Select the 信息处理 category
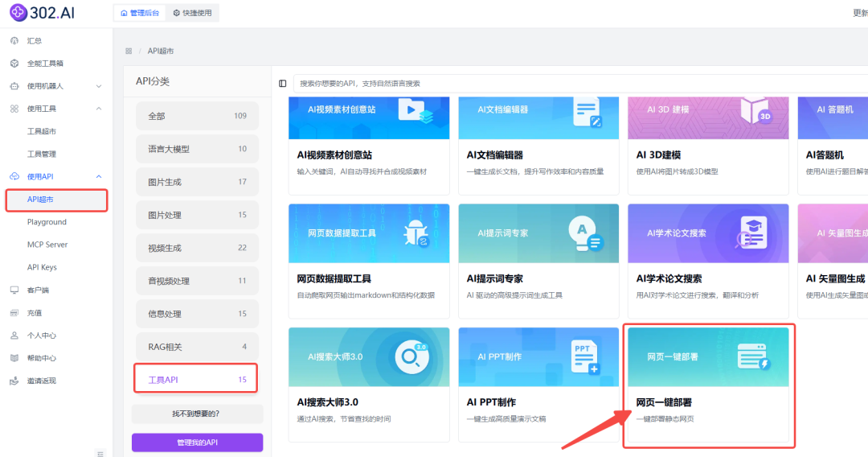The image size is (868, 457). (197, 314)
